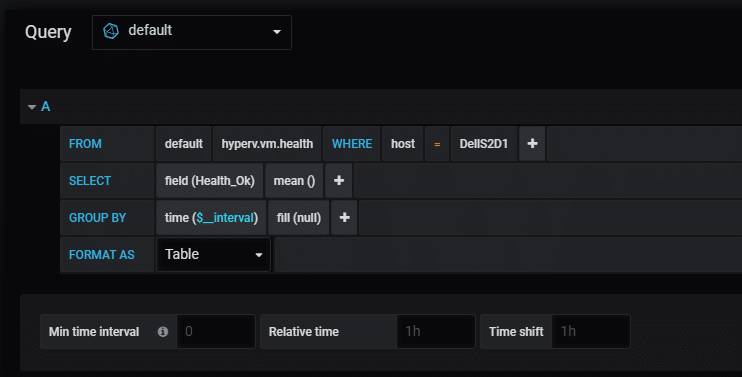Change the equals operator in WHERE
This screenshot has height=377, width=742.
pyautogui.click(x=437, y=143)
